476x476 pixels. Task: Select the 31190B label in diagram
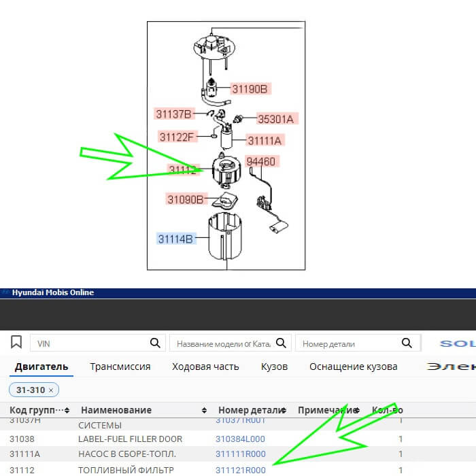click(x=250, y=88)
